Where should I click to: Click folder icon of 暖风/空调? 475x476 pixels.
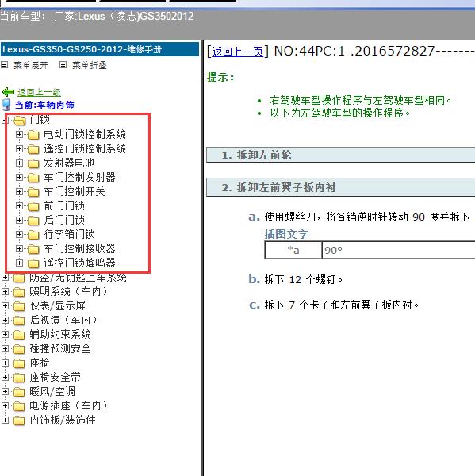coord(19,392)
